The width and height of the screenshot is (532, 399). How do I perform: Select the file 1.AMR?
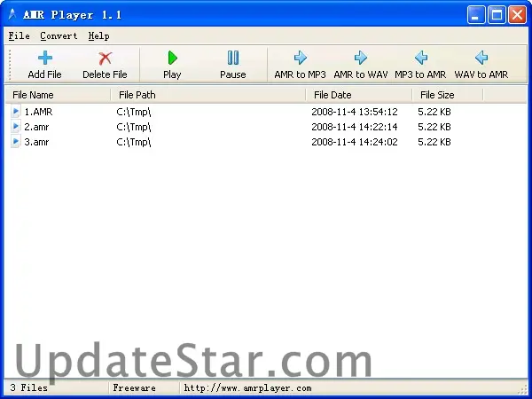(x=38, y=112)
